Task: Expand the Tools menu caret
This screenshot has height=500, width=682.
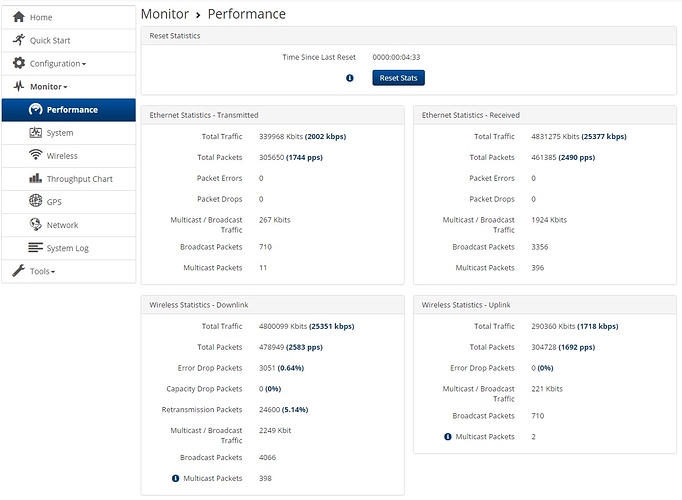Action: (x=53, y=272)
